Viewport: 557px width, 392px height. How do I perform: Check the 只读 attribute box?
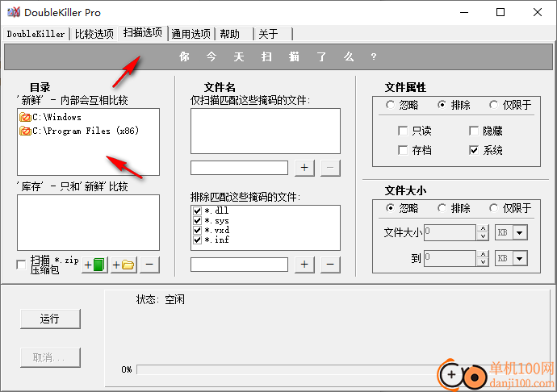(x=403, y=131)
